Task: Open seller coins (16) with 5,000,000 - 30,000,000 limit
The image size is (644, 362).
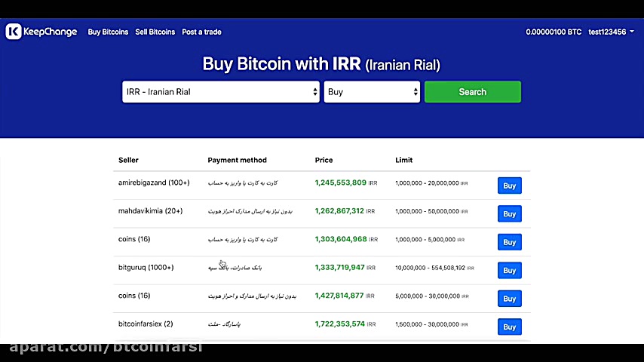Action: pyautogui.click(x=134, y=296)
